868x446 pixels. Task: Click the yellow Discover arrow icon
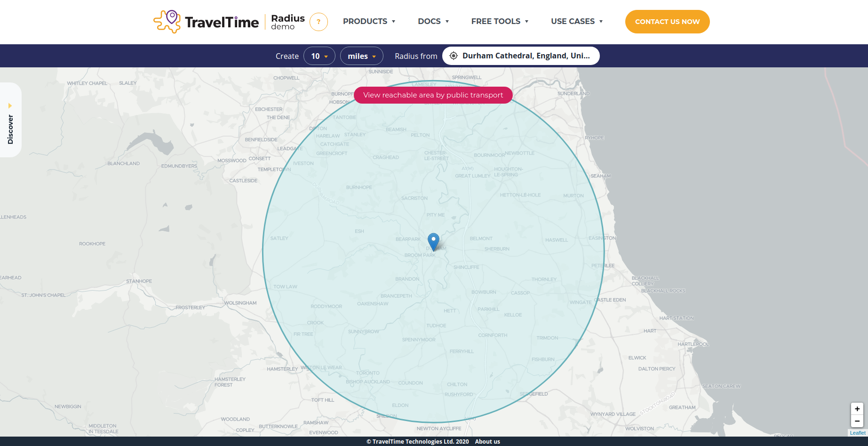click(x=10, y=106)
